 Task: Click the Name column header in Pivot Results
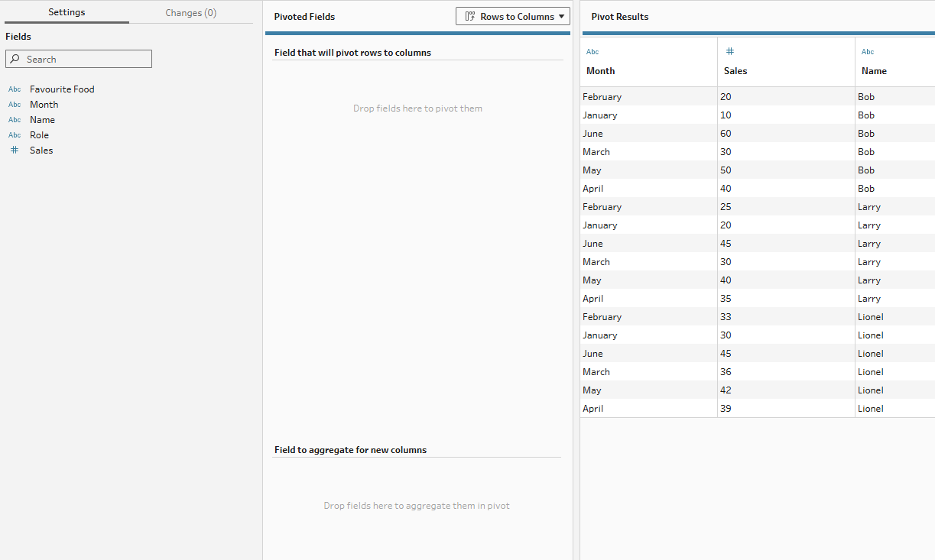(874, 71)
